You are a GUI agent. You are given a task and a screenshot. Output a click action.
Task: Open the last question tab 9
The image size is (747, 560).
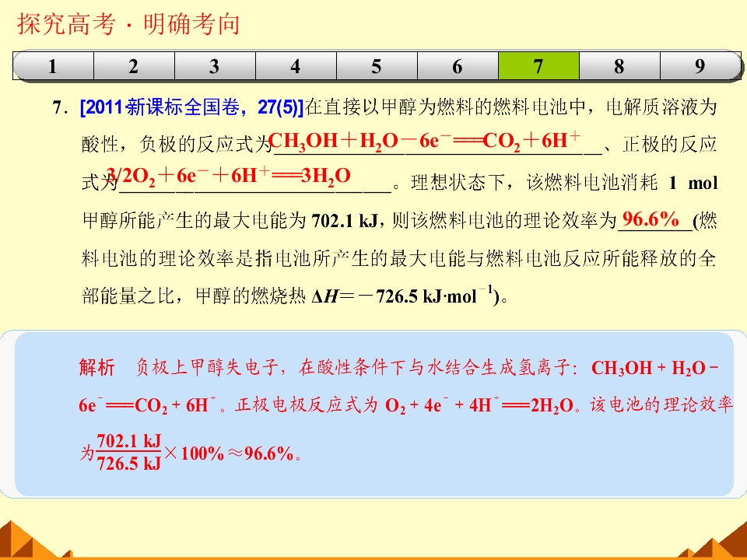700,65
